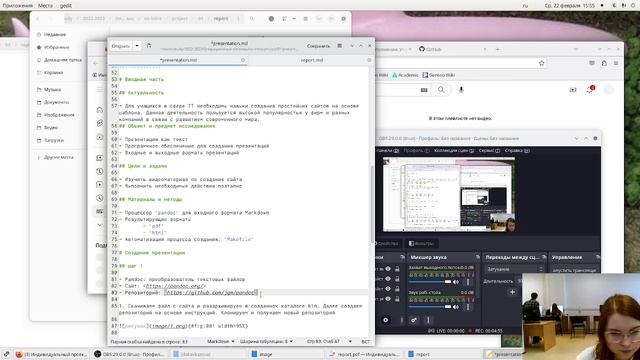640x360 pixels.
Task: Mute the Захват выходного потока audio channel
Action: coord(456,282)
